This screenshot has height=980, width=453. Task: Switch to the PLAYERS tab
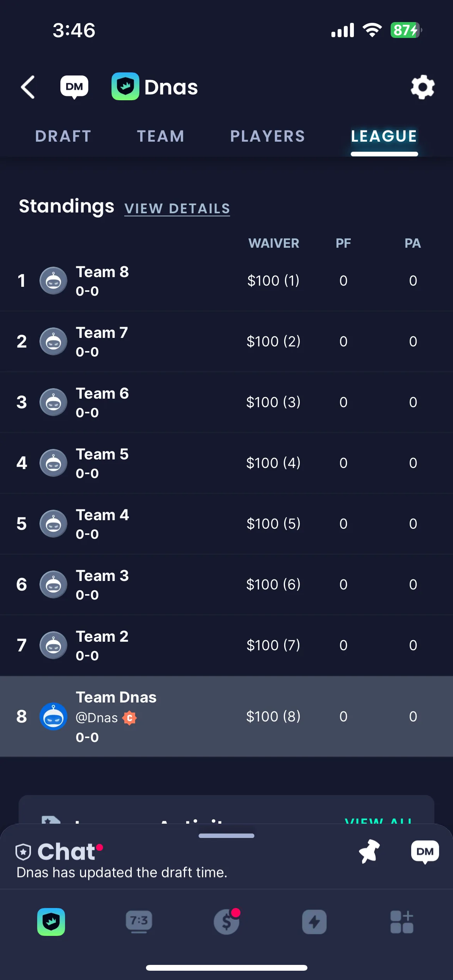click(268, 136)
